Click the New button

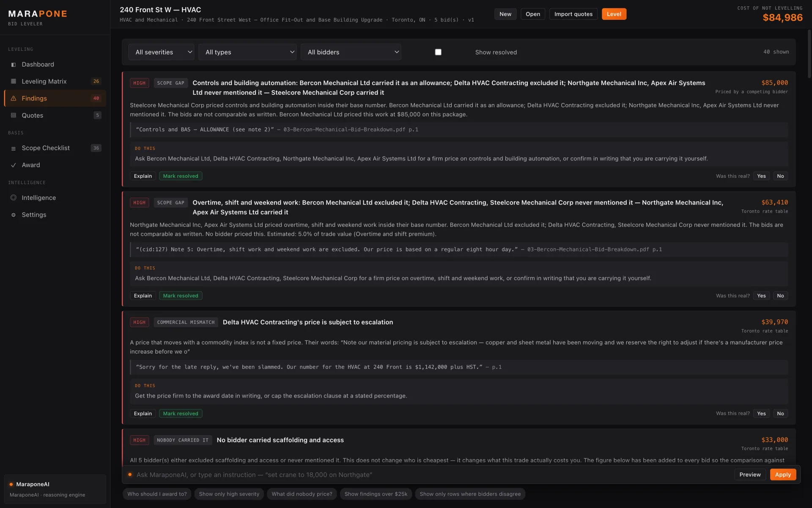click(x=505, y=14)
